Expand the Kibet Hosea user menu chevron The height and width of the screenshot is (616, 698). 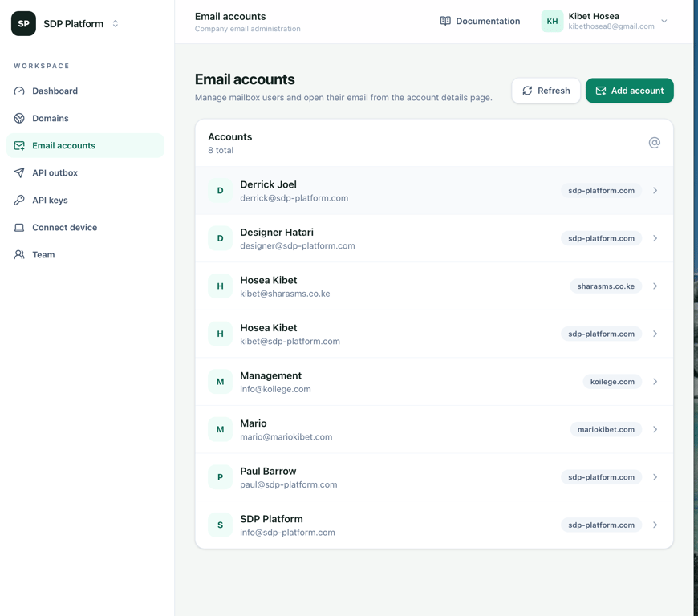tap(664, 21)
